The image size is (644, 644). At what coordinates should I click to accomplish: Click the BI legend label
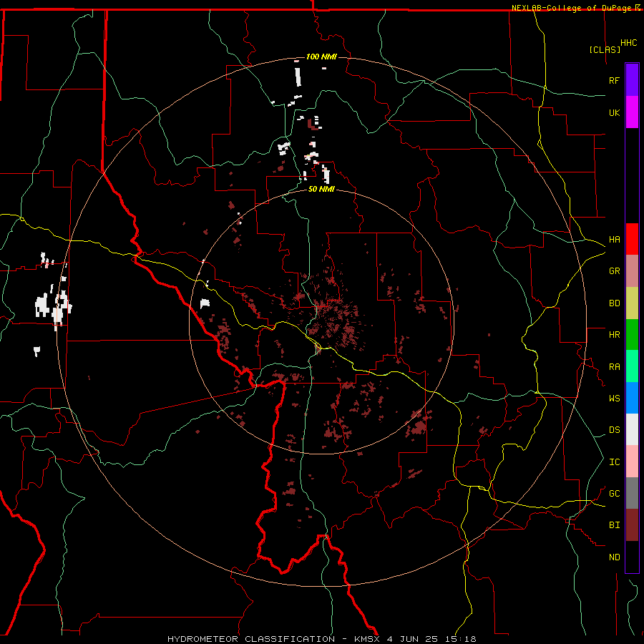[x=615, y=525]
